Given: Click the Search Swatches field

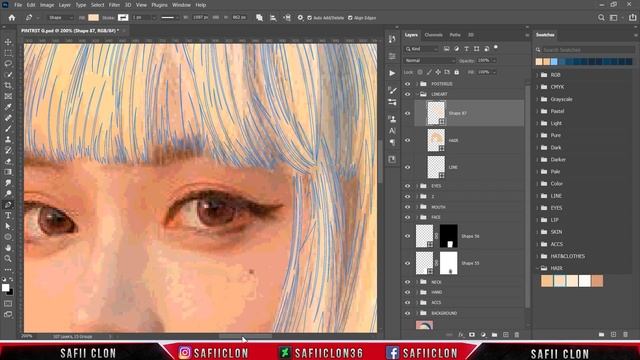Looking at the screenshot, I should tap(586, 50).
